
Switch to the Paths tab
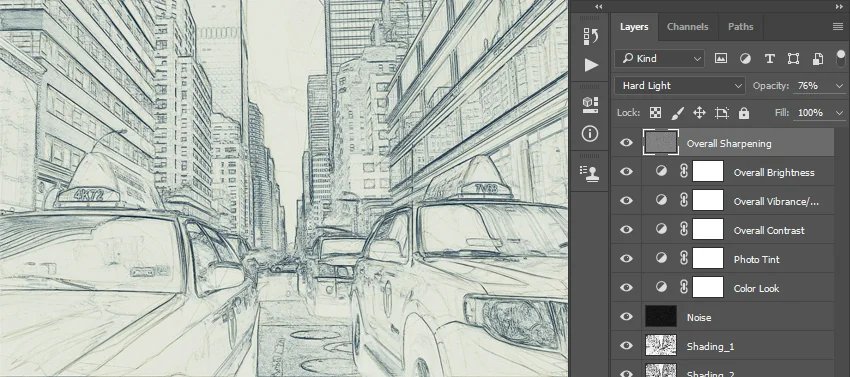pyautogui.click(x=740, y=27)
